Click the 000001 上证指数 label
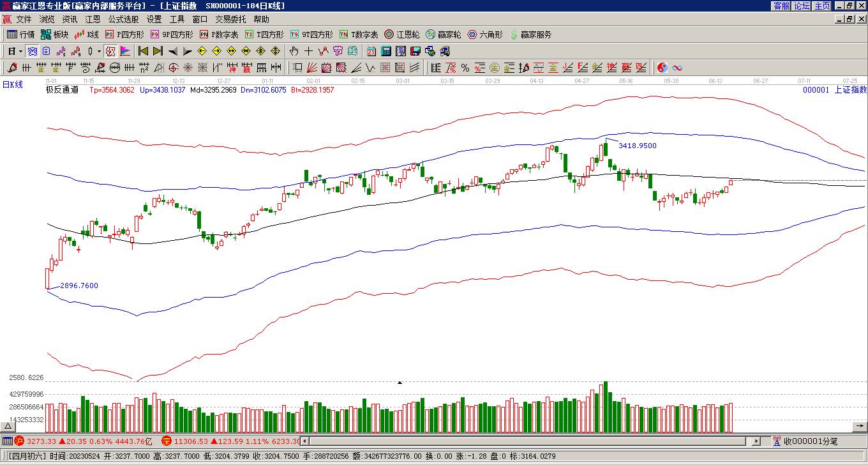The width and height of the screenshot is (868, 465). point(835,90)
